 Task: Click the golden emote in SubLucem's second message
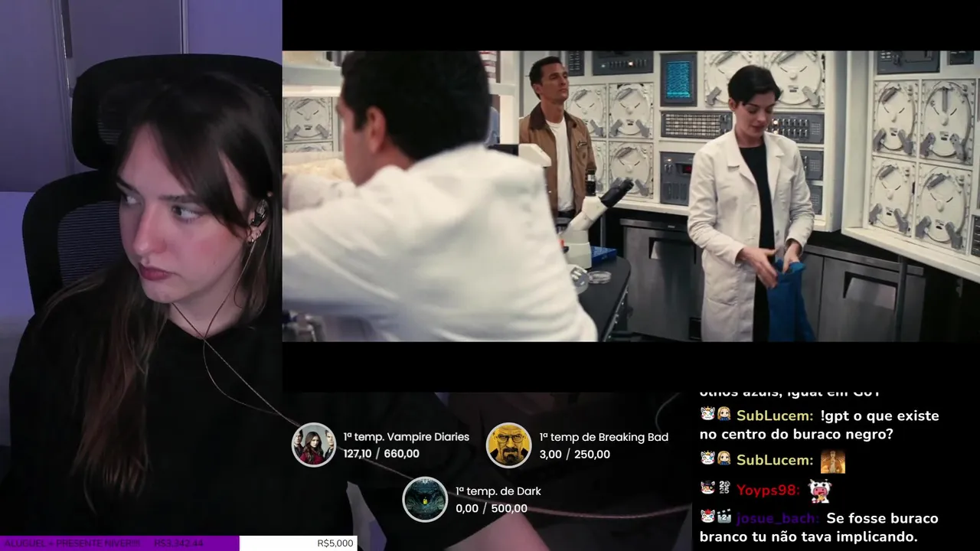coord(833,461)
